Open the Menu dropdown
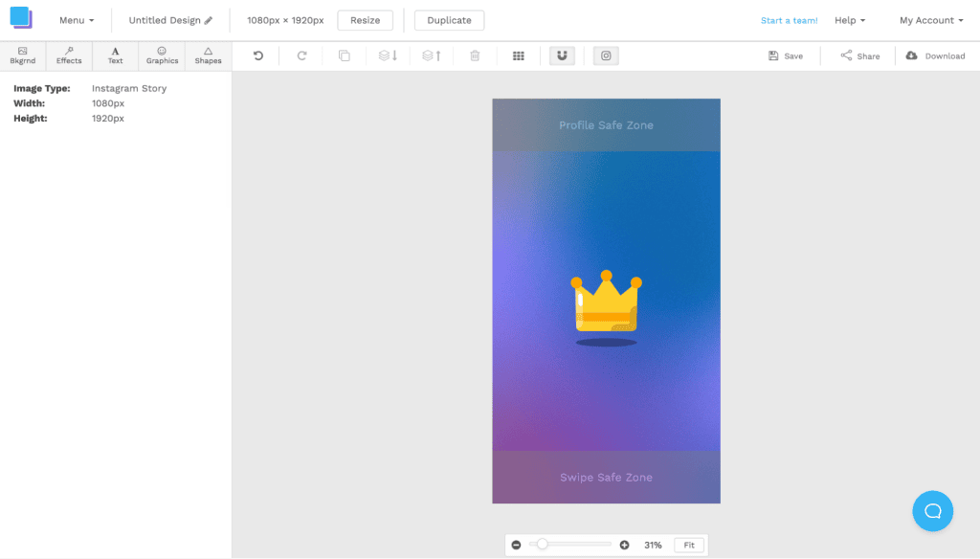Image resolution: width=980 pixels, height=559 pixels. pyautogui.click(x=77, y=20)
